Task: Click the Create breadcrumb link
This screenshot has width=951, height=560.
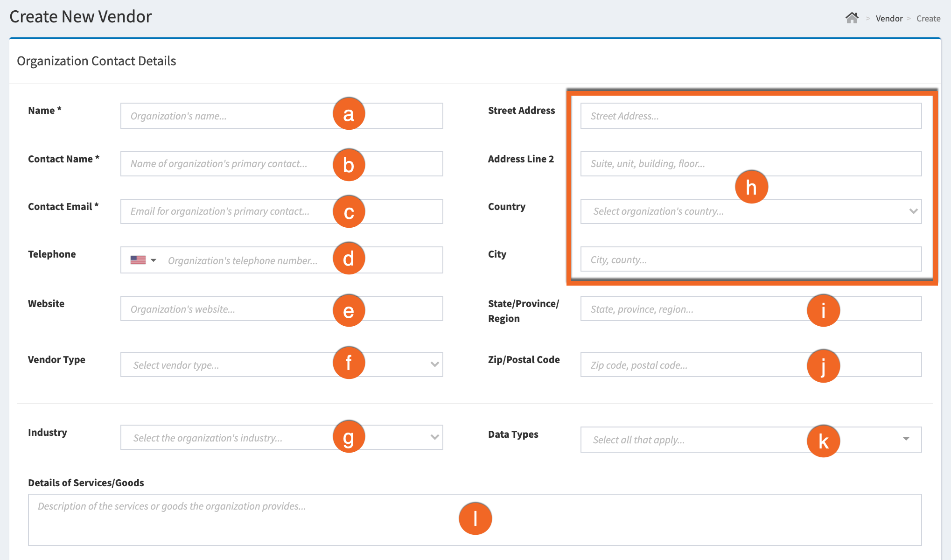Action: 929,18
